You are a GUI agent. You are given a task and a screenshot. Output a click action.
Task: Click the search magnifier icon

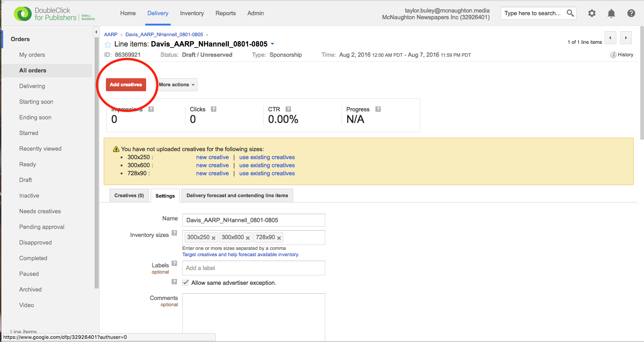point(570,13)
